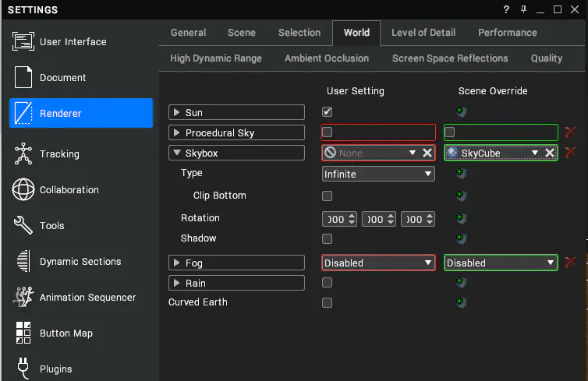Remove Procedural Sky scene override red X
Screen dimensions: 588x381
(x=570, y=132)
